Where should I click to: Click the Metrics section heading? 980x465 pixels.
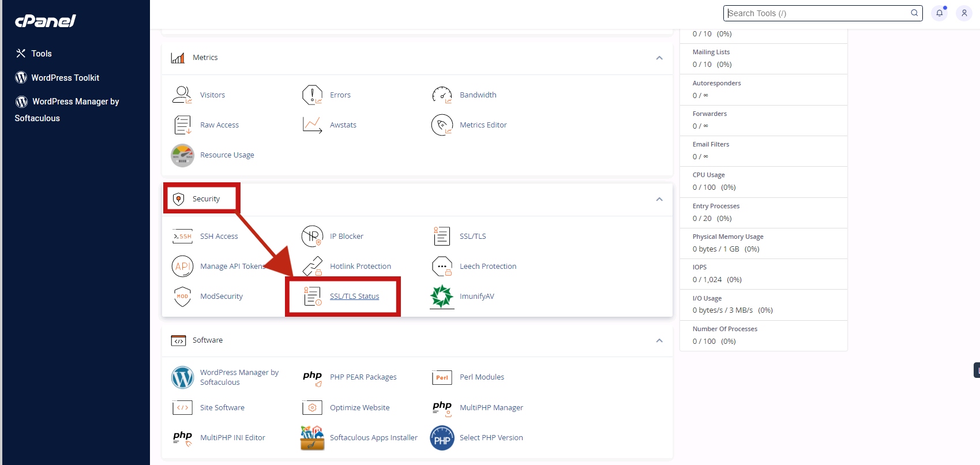[205, 58]
